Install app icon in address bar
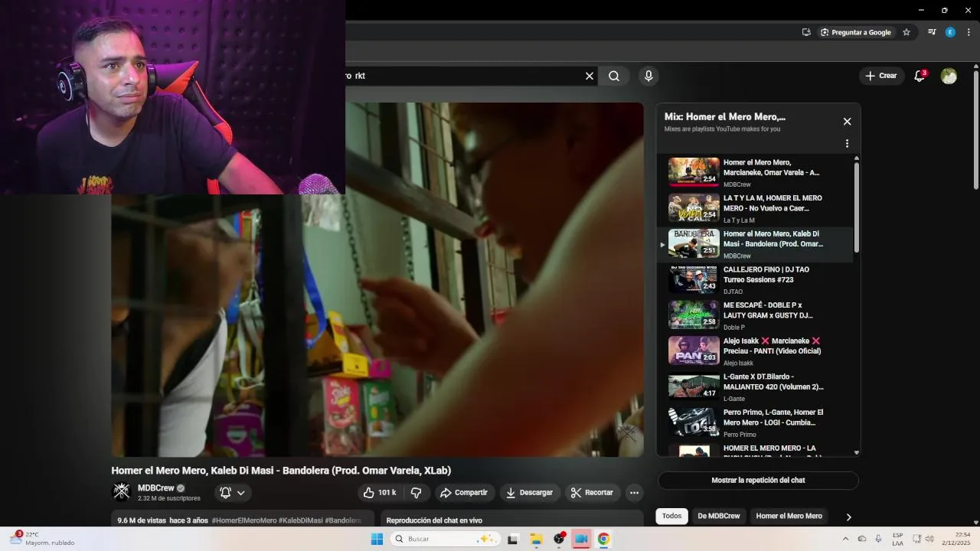 [806, 32]
